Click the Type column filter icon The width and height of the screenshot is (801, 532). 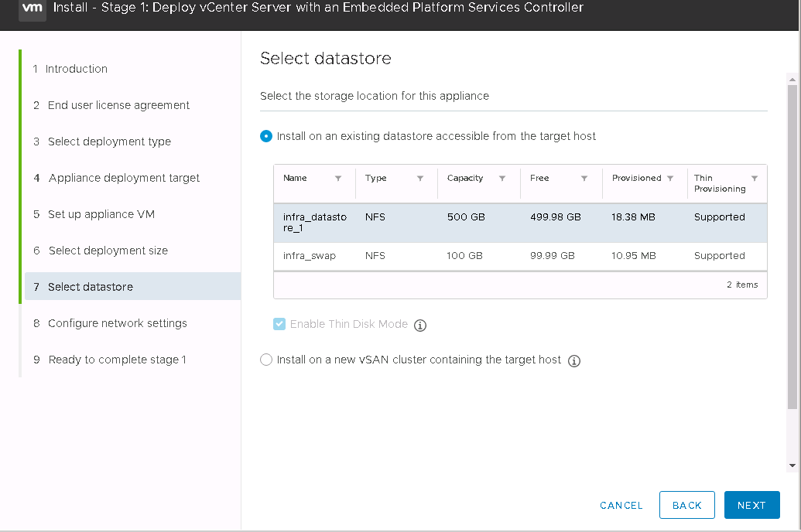click(x=420, y=179)
